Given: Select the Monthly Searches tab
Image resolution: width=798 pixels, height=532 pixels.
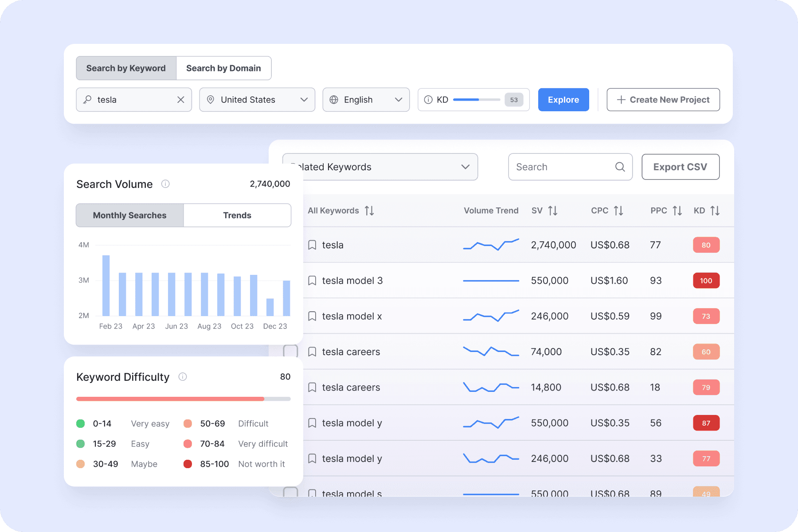Looking at the screenshot, I should tap(130, 215).
